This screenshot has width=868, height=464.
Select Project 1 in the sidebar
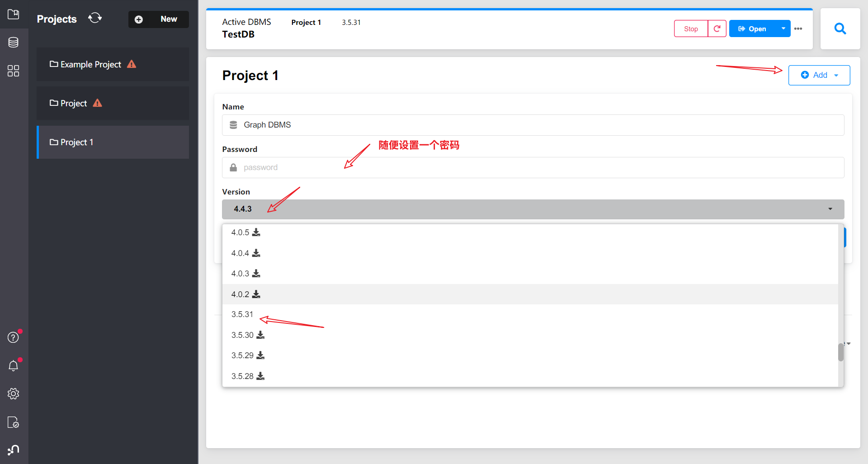(113, 142)
